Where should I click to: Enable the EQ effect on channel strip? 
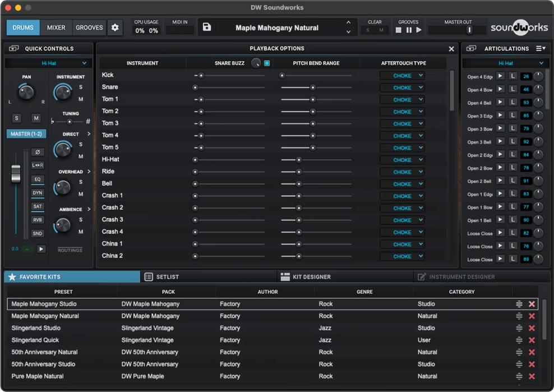point(38,179)
